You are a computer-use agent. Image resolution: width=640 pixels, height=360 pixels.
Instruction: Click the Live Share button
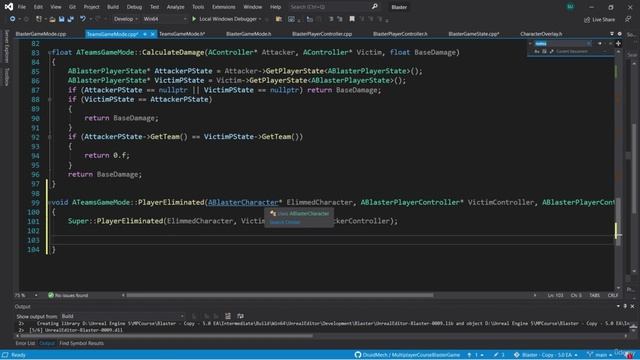599,19
